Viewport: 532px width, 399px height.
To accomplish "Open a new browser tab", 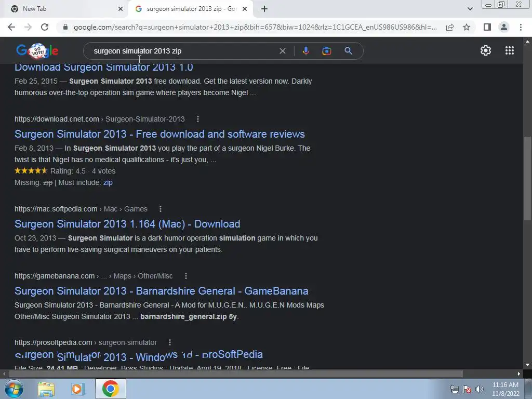I will (x=264, y=9).
